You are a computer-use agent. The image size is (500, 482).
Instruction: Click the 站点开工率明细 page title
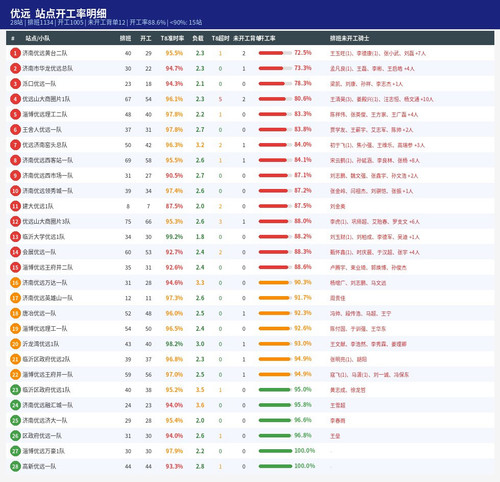click(x=71, y=13)
